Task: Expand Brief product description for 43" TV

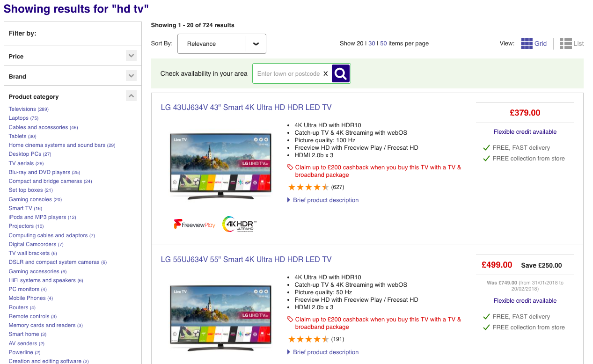Action: [x=325, y=200]
